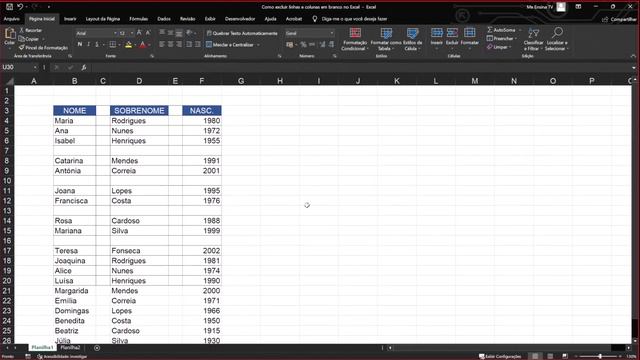Image resolution: width=640 pixels, height=360 pixels.
Task: Click the text orientation icon
Action: [x=189, y=33]
